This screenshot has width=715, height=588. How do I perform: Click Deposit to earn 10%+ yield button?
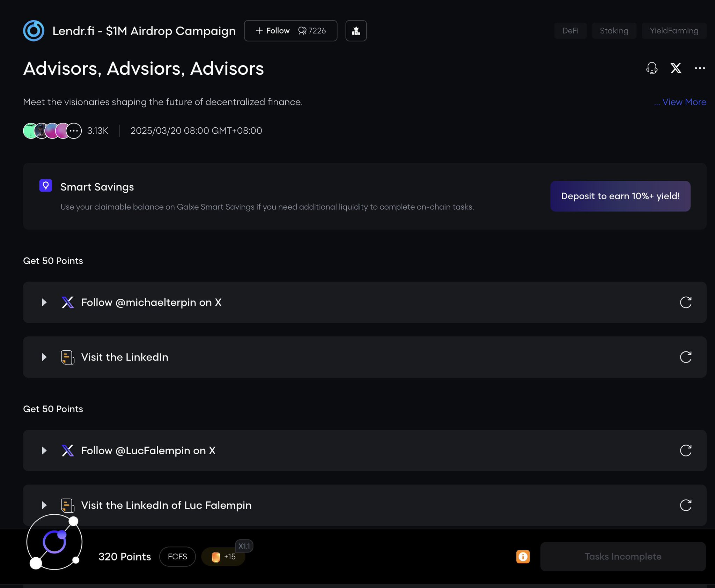620,196
